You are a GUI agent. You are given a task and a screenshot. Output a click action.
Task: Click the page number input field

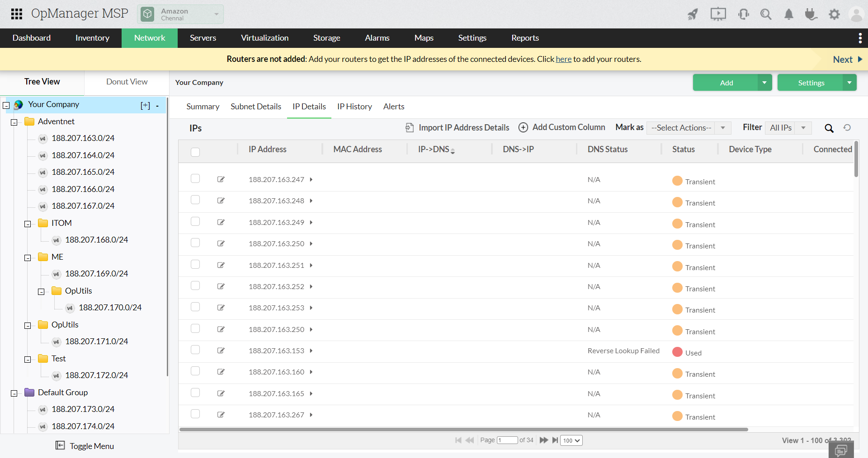(507, 440)
